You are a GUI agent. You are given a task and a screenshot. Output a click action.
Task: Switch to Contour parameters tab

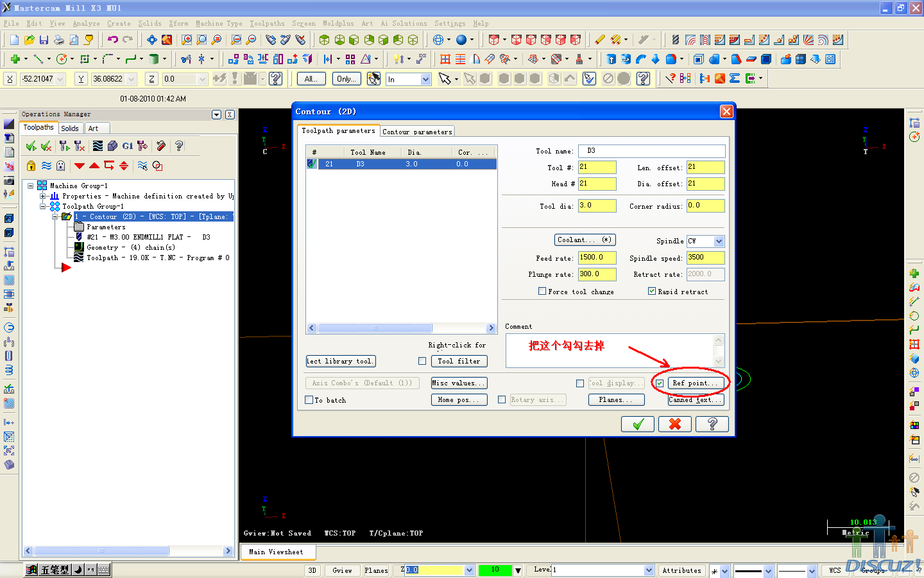[x=417, y=132]
